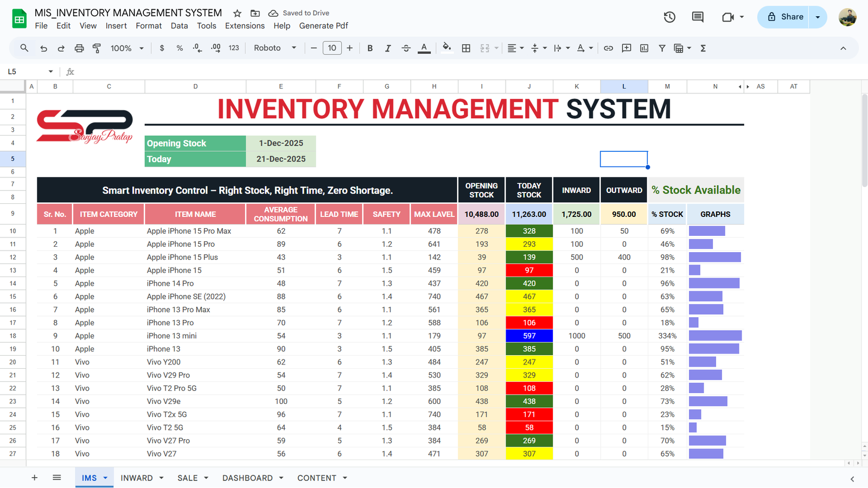
Task: Toggle italic formatting
Action: [388, 48]
